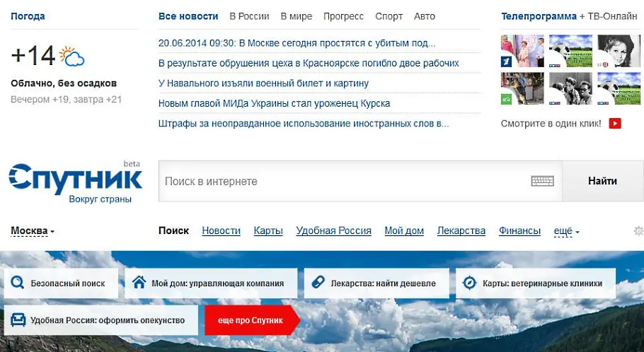Image resolution: width=644 pixels, height=352 pixels.
Task: Click the partly cloudy weather icon
Action: (72, 56)
